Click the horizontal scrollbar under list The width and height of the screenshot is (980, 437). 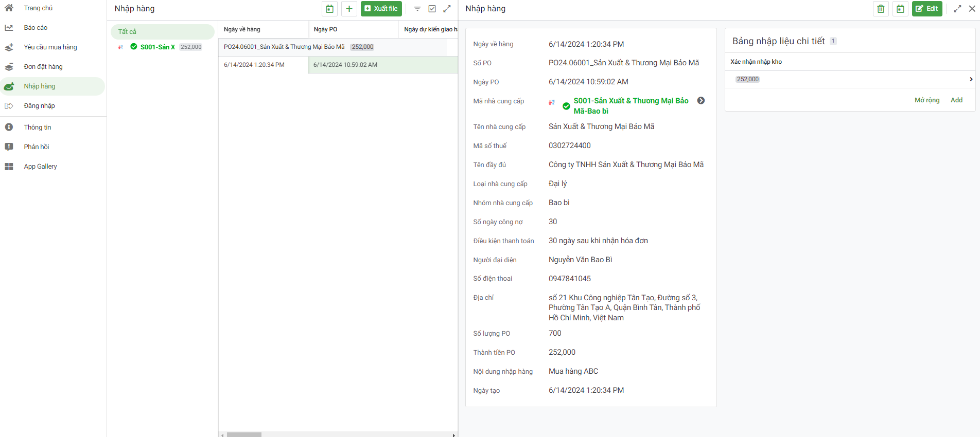(244, 434)
